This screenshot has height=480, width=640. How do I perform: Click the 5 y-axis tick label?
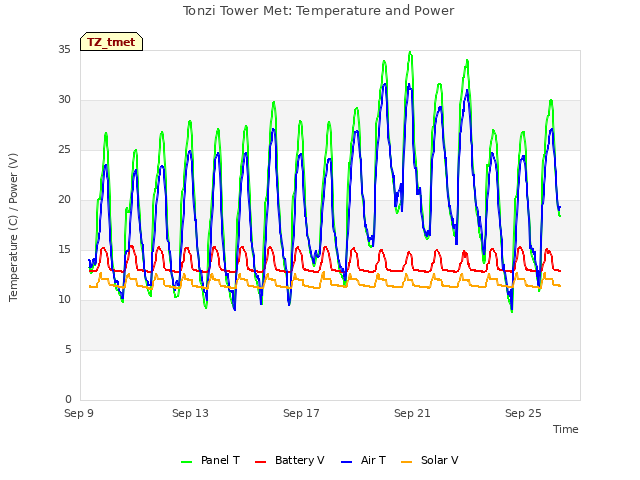point(68,350)
